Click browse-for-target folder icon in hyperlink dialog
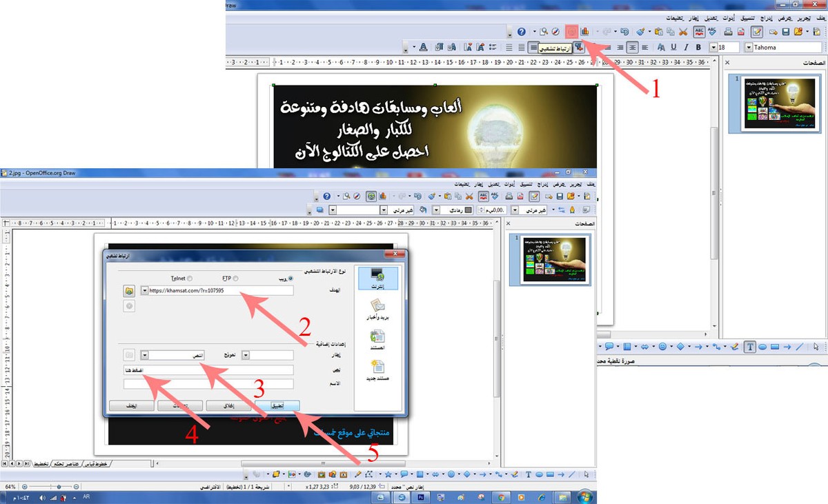The height and width of the screenshot is (504, 828). point(129,291)
